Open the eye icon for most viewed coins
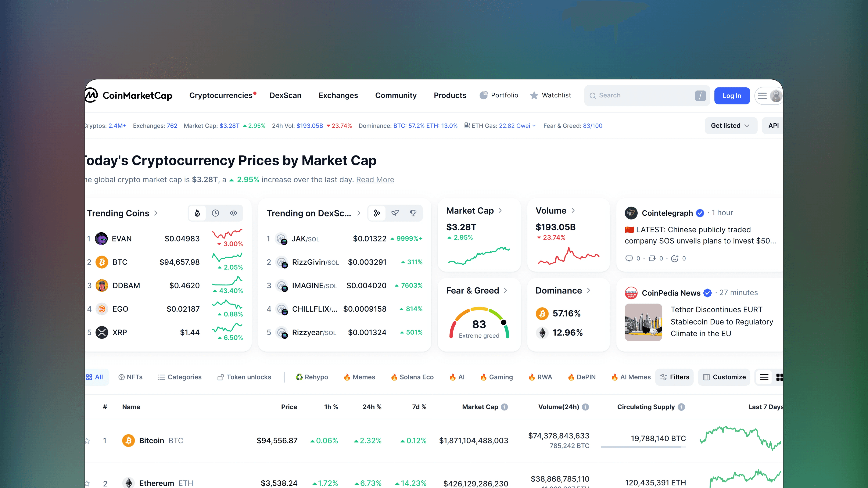Image resolution: width=868 pixels, height=488 pixels. [x=234, y=213]
